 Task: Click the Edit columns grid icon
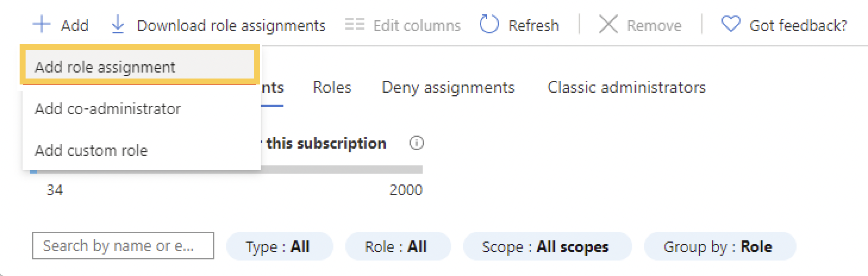(355, 25)
